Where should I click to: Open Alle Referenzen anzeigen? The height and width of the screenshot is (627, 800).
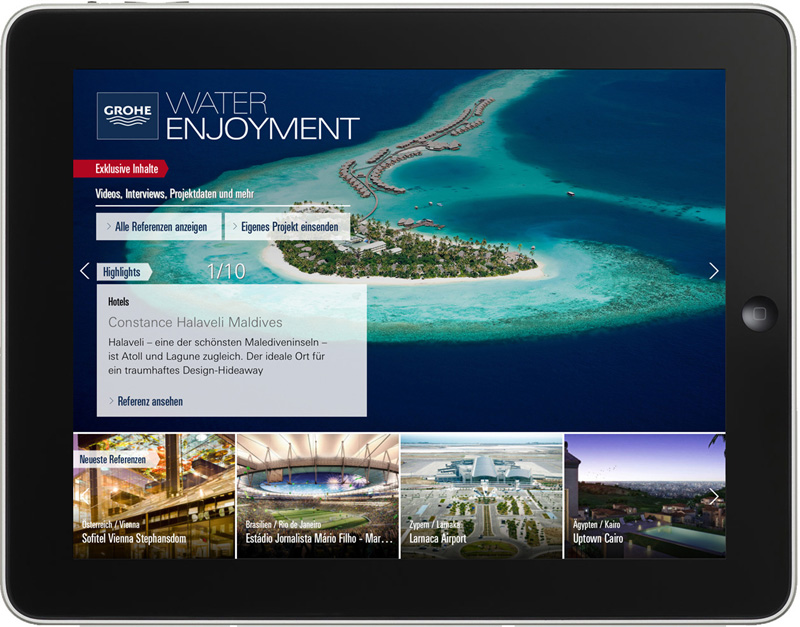(160, 227)
